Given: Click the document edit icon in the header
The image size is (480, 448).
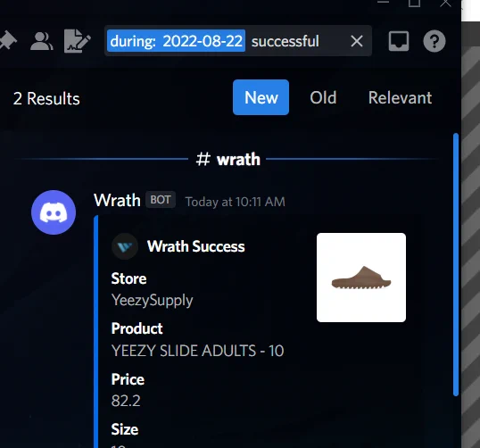Looking at the screenshot, I should tap(77, 41).
